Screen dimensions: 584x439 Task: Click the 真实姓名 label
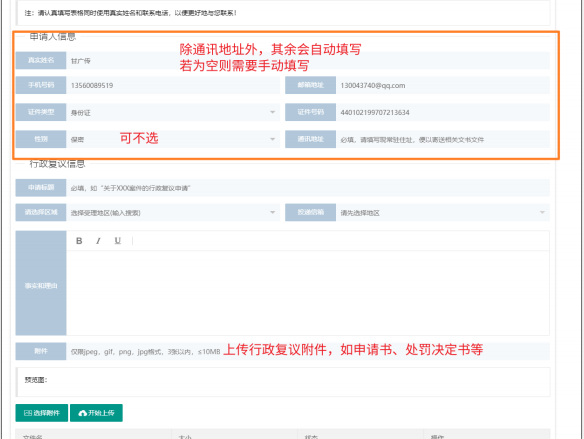pyautogui.click(x=41, y=60)
